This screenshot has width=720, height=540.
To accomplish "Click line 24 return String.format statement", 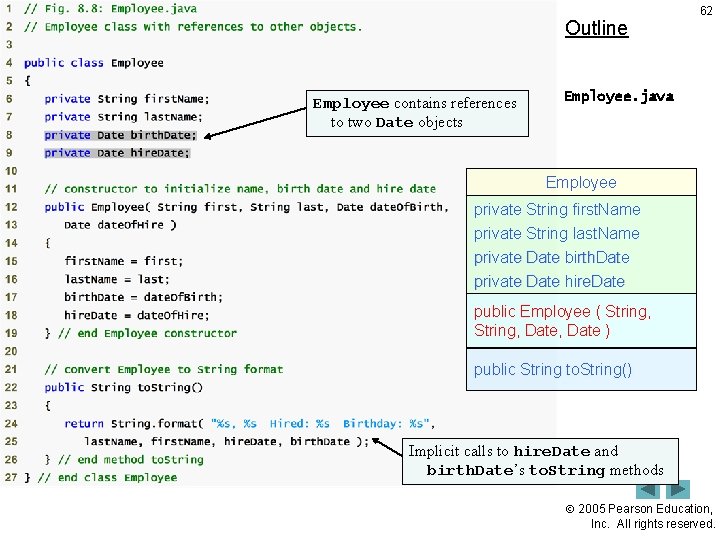I will [x=250, y=423].
